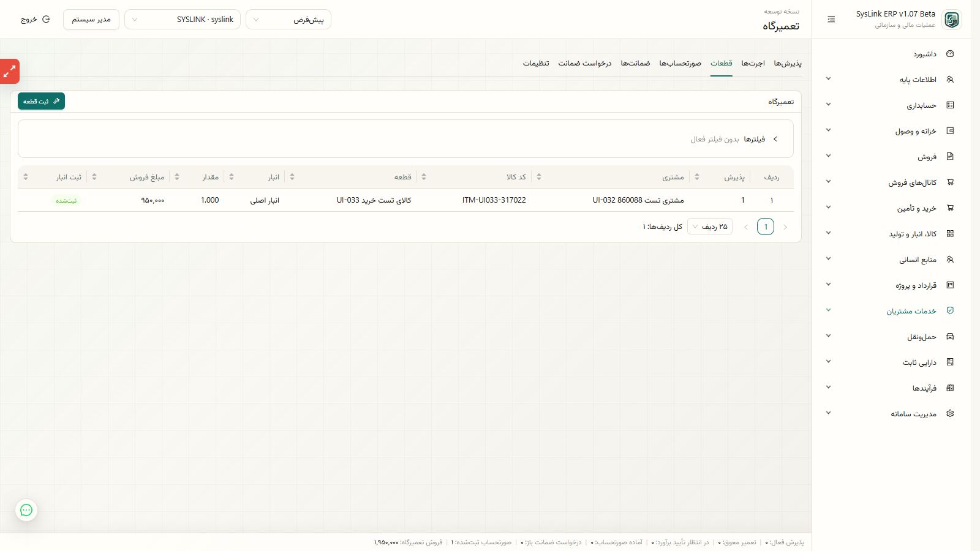Open the تنظیمات tab
This screenshot has height=551, width=980.
tap(536, 63)
